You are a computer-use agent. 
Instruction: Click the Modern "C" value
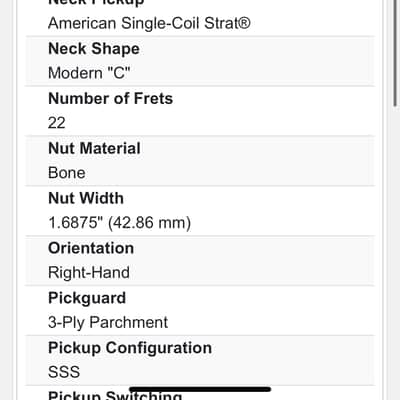[x=89, y=73]
